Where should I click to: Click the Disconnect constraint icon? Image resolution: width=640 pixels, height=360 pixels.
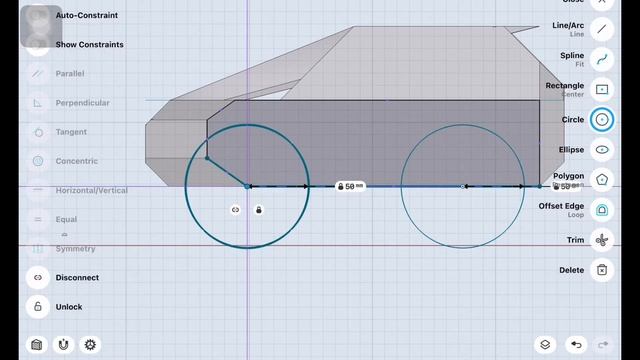pyautogui.click(x=38, y=278)
